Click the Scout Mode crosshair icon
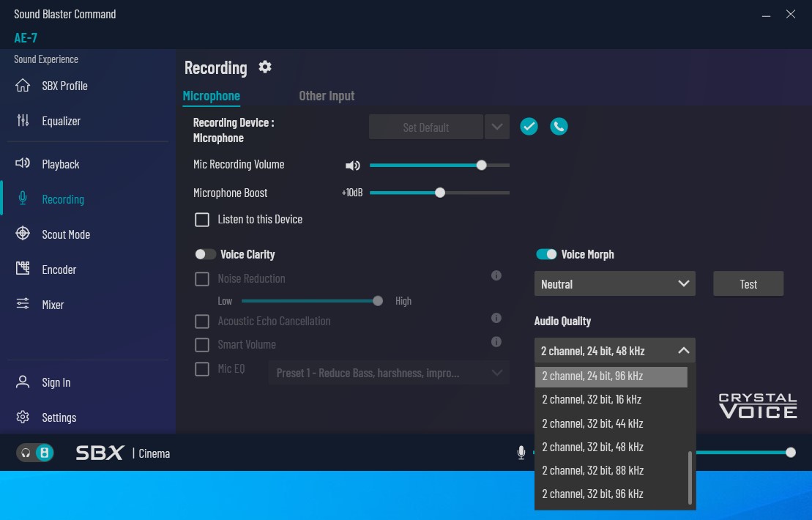Screen dimensions: 812x520 (23, 234)
